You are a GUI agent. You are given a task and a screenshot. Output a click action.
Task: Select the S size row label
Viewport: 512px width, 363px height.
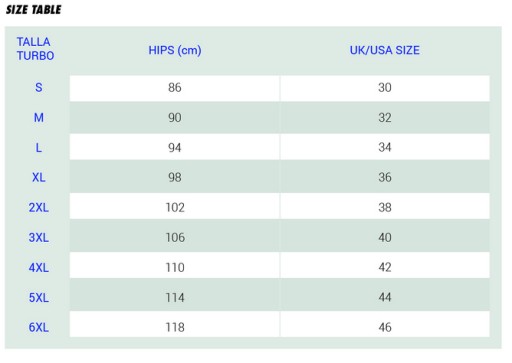point(39,88)
